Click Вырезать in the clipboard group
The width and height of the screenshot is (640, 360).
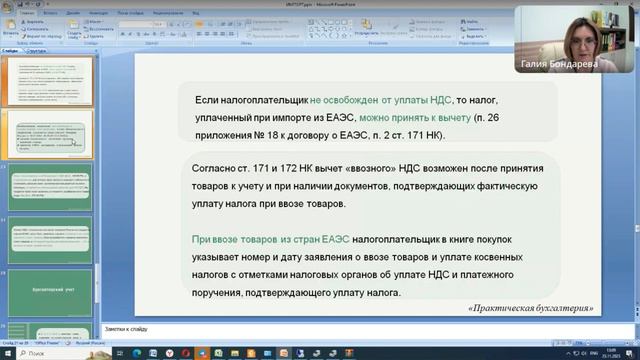(x=33, y=22)
